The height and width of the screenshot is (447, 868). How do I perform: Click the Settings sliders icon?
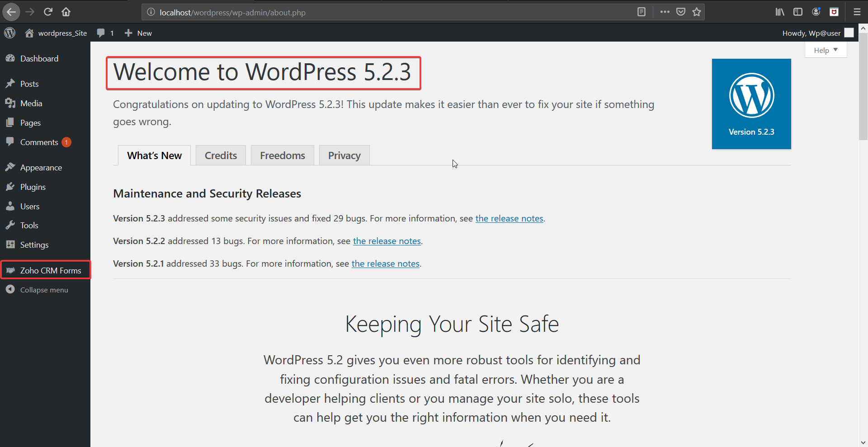10,245
